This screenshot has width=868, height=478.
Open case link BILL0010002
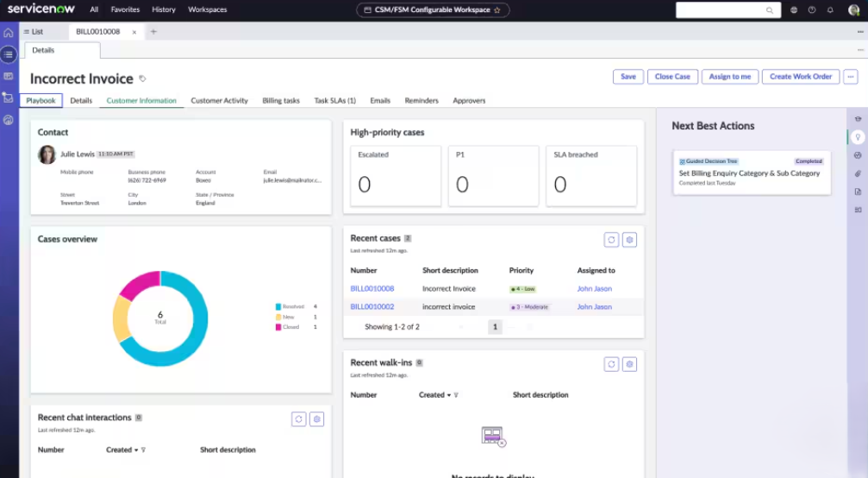[x=372, y=307]
